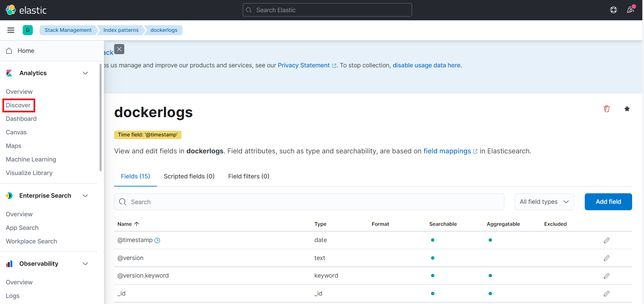
Task: Open Machine Learning
Action: [31, 159]
